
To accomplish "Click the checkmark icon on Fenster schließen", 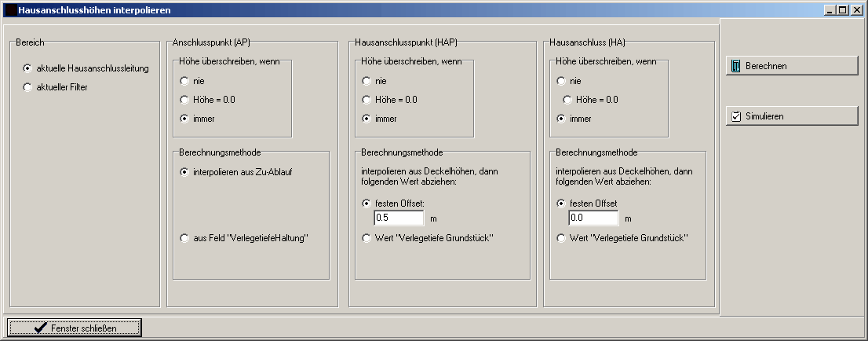I will (40, 328).
